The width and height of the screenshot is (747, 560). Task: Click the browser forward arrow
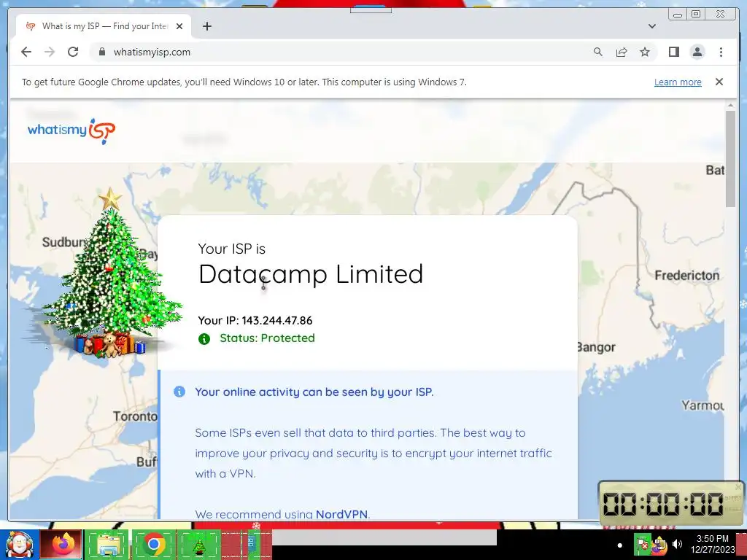click(x=50, y=52)
